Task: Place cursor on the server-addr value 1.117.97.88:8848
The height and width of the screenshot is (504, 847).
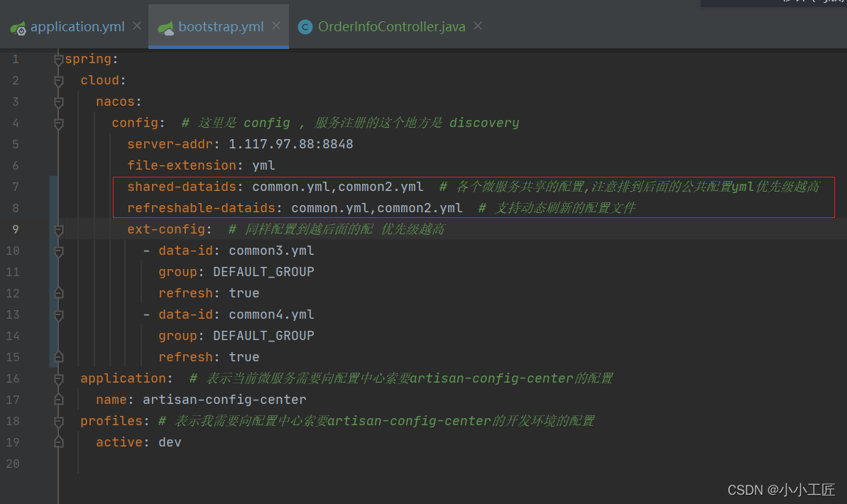Action: point(290,144)
